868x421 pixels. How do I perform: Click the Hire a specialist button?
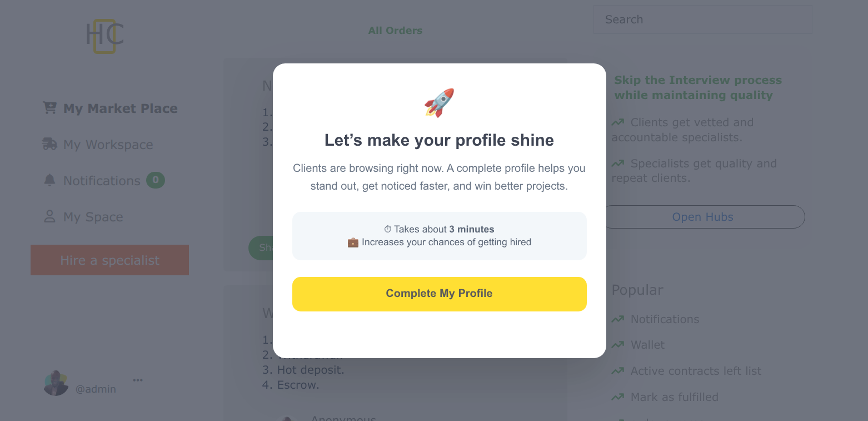click(x=109, y=260)
